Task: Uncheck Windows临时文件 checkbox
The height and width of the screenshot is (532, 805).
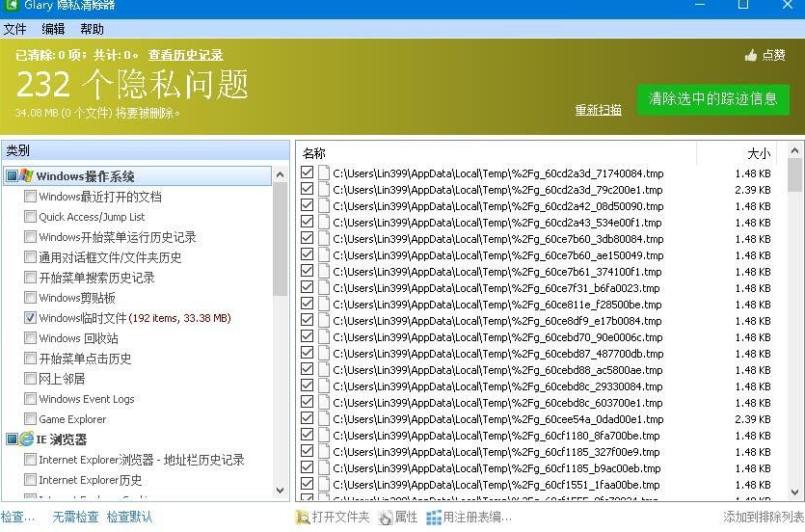Action: [30, 317]
